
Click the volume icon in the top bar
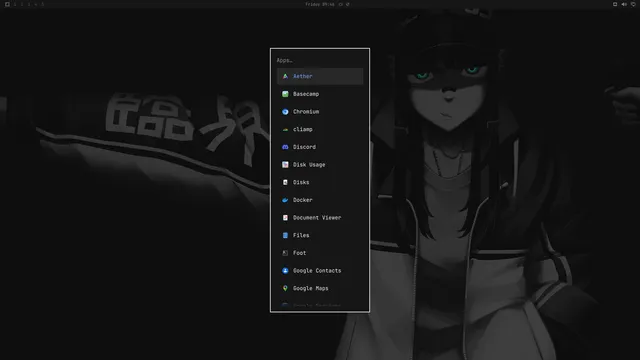[x=624, y=4]
